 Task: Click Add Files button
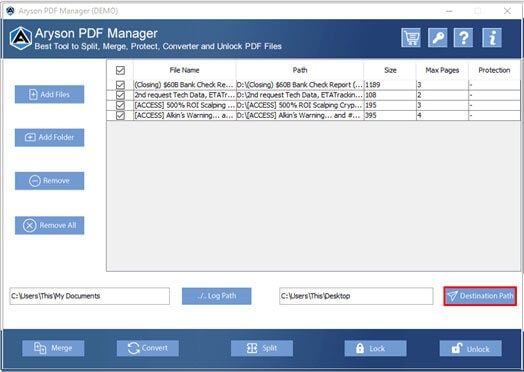[x=49, y=94]
